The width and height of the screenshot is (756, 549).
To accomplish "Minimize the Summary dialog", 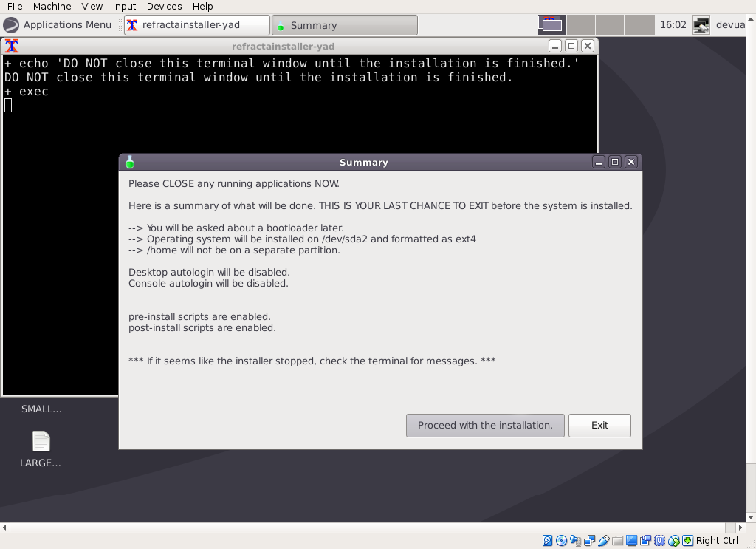I will click(599, 162).
